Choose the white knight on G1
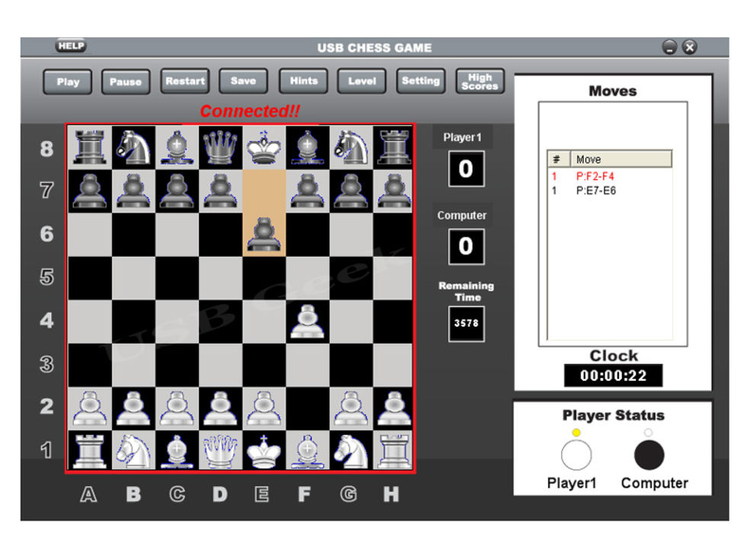Screen dimensions: 747x560 pos(351,451)
